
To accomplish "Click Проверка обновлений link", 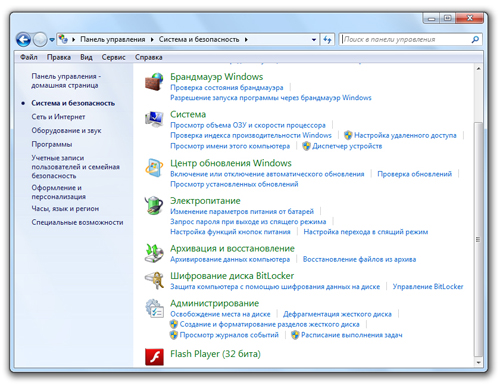I will pos(414,174).
